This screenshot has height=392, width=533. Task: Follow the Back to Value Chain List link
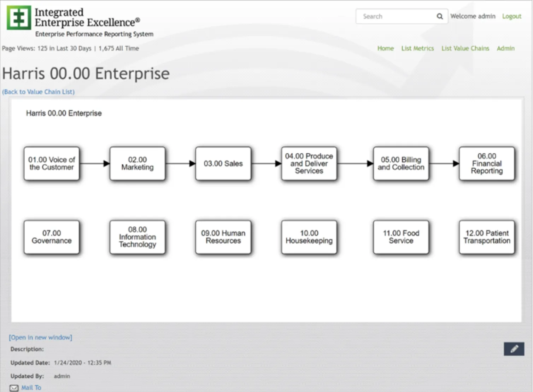click(39, 92)
